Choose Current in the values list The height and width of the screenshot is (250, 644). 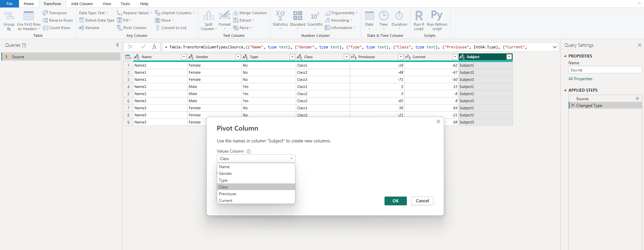256,201
